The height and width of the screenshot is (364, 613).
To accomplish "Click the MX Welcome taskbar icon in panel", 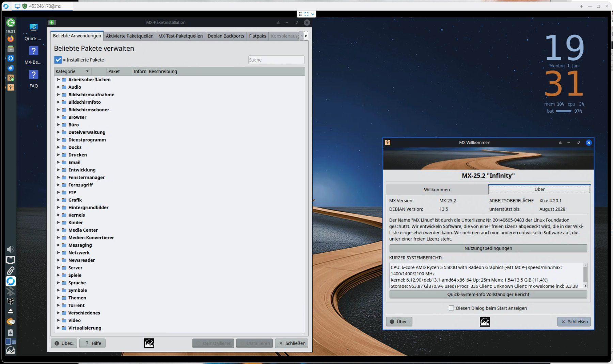I will click(x=11, y=87).
